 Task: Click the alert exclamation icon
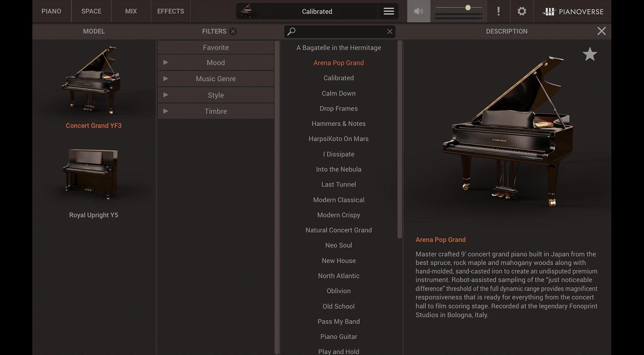pos(498,11)
